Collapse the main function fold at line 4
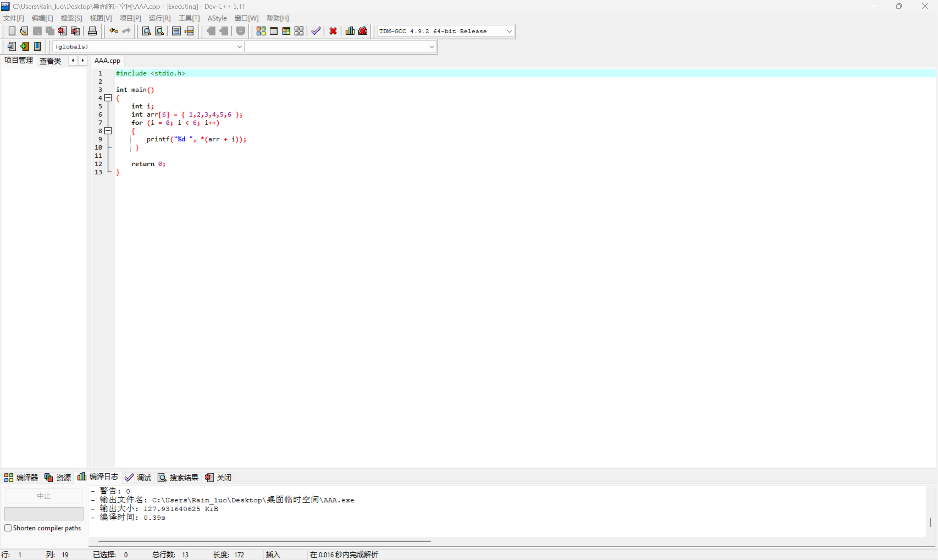 tap(108, 98)
